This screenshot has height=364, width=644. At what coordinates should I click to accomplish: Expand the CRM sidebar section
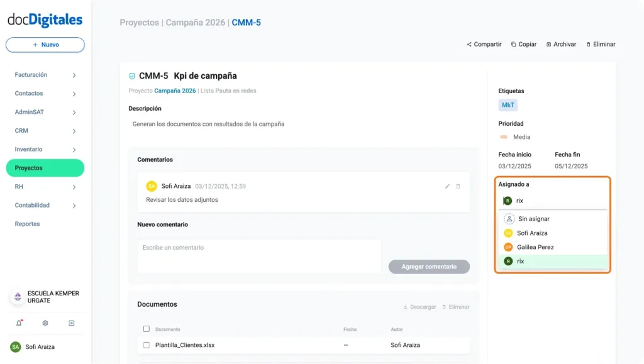pos(45,131)
